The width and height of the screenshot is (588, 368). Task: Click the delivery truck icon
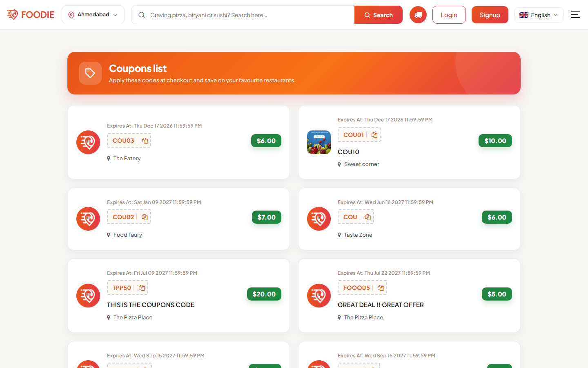(418, 15)
